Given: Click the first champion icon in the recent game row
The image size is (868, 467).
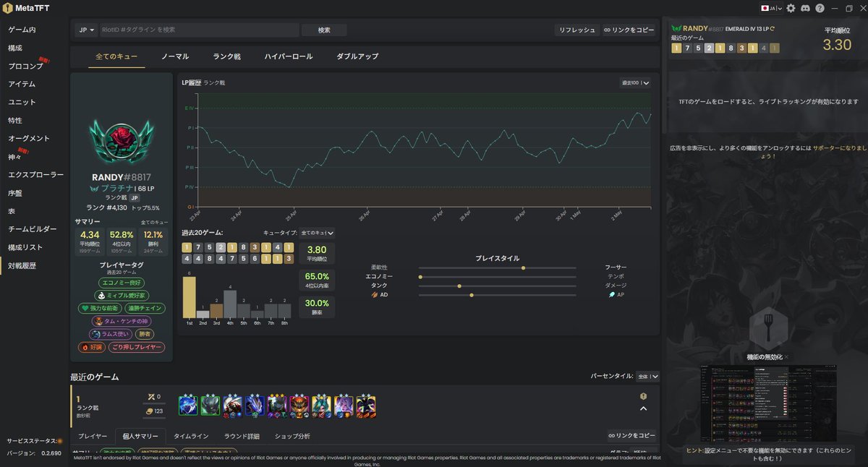Looking at the screenshot, I should click(188, 406).
